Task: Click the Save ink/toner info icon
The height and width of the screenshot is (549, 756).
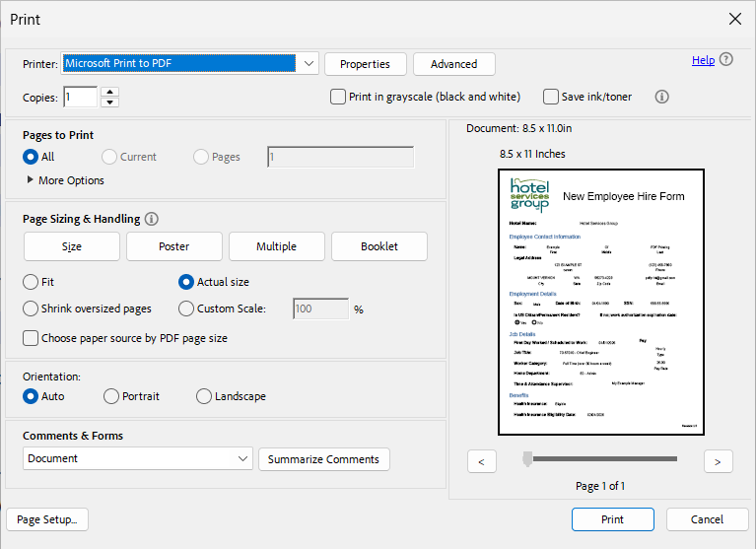Action: pyautogui.click(x=661, y=97)
